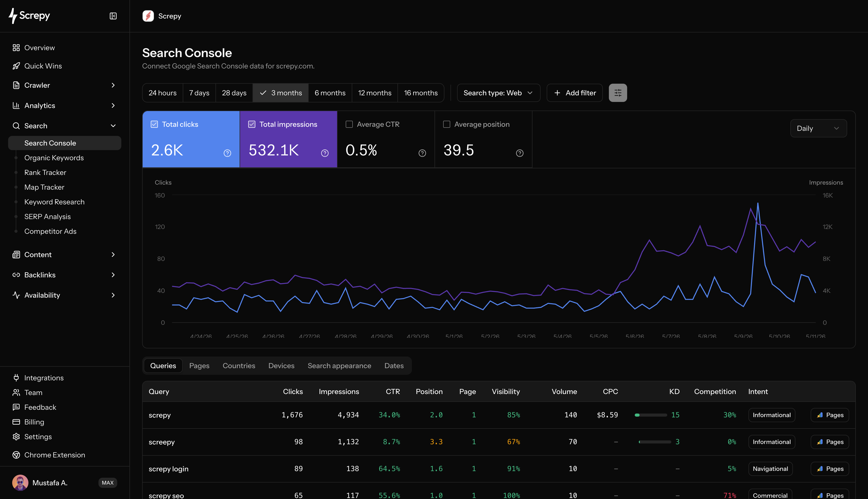This screenshot has width=868, height=499.
Task: Click the Screpy project icon in the top bar
Action: click(x=148, y=16)
